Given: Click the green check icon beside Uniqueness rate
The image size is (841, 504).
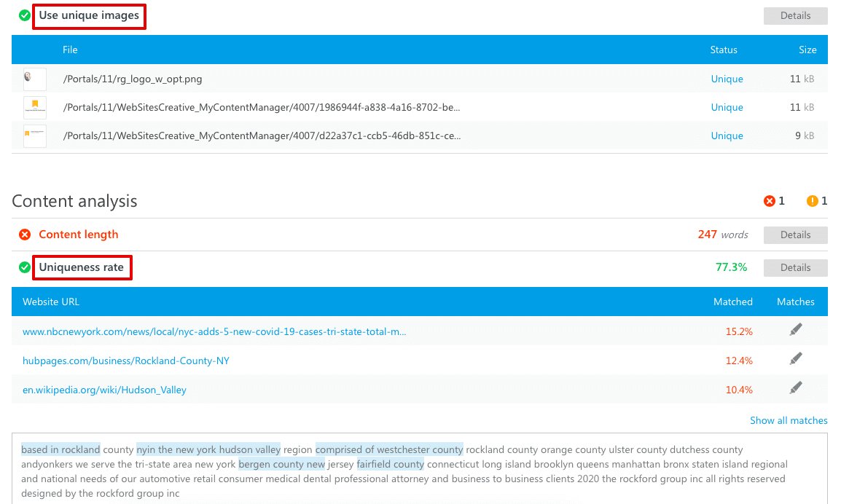Looking at the screenshot, I should 25,267.
